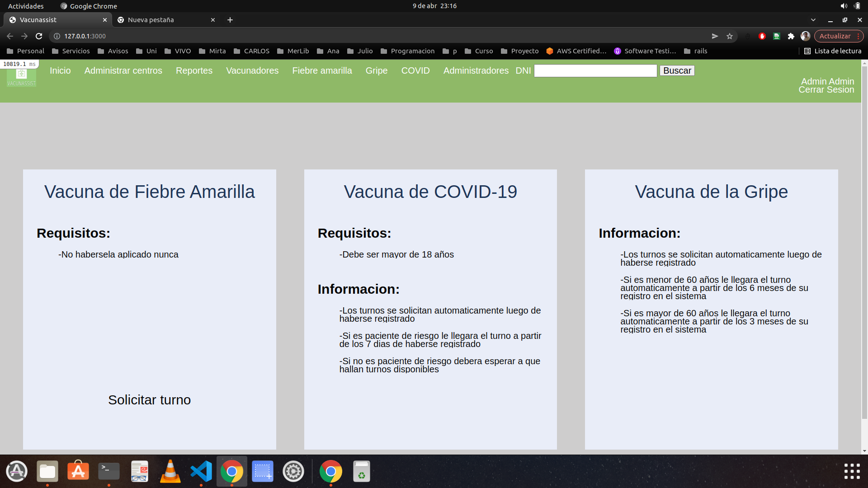Open new tab with the plus button

click(x=230, y=20)
